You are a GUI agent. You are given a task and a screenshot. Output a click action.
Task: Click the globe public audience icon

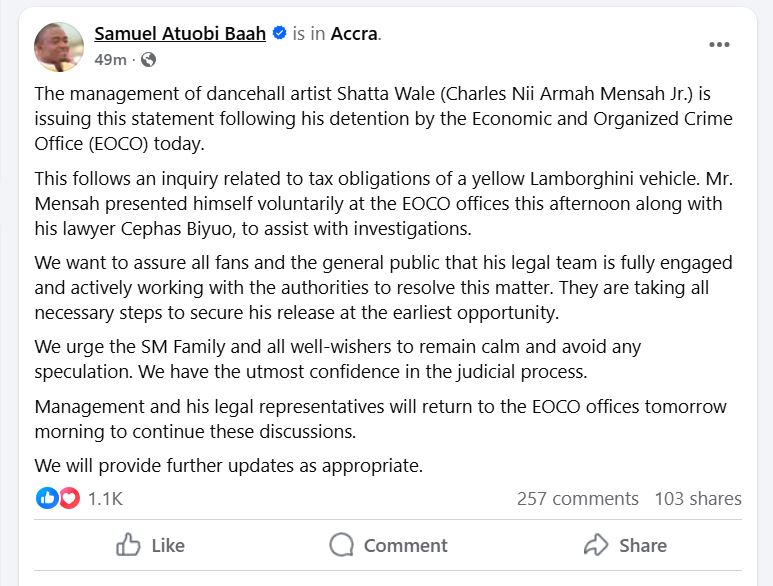click(149, 60)
